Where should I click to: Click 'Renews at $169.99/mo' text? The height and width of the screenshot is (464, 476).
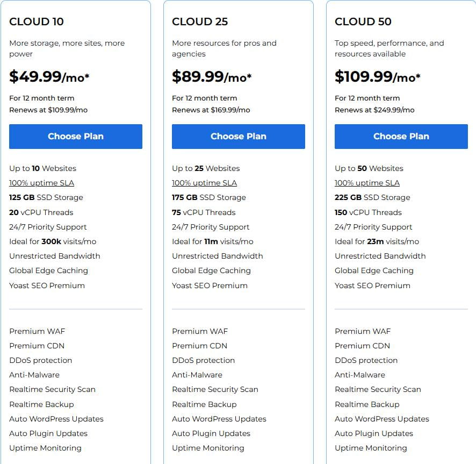click(x=211, y=110)
